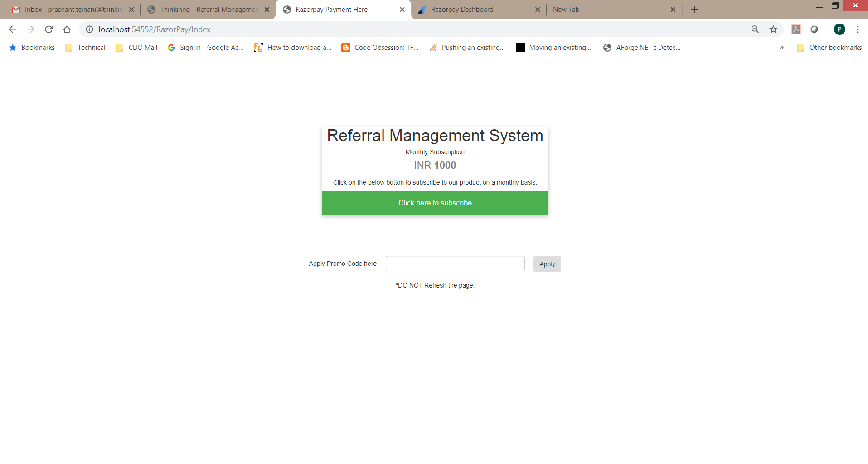Open the Sign in - Google Ac... bookmark
Screen dimensions: 868x464
[x=205, y=48]
